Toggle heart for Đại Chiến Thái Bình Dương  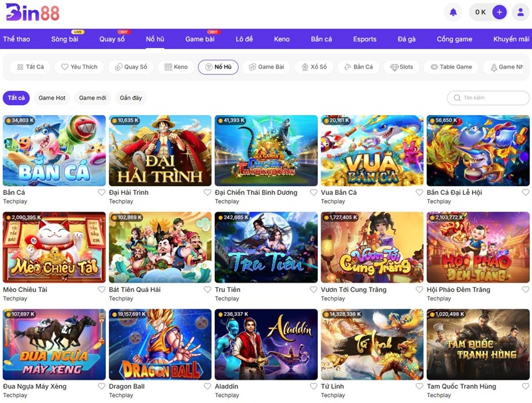point(313,192)
